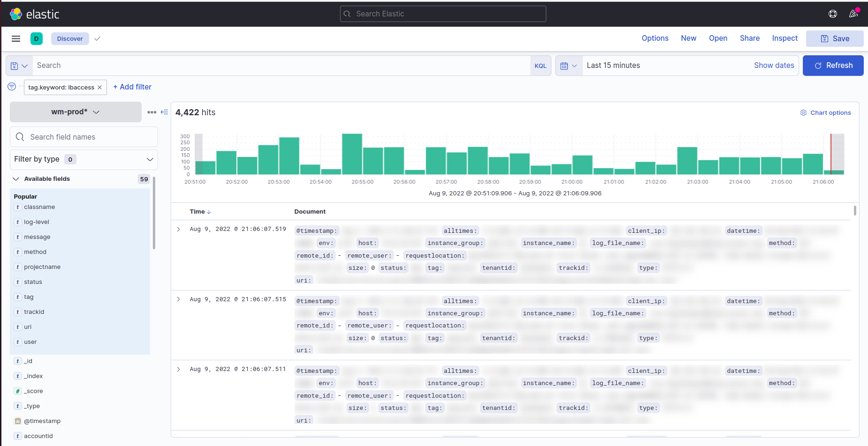Open the newsfeed notifications icon
Viewport: 868px width, 446px height.
coord(853,14)
